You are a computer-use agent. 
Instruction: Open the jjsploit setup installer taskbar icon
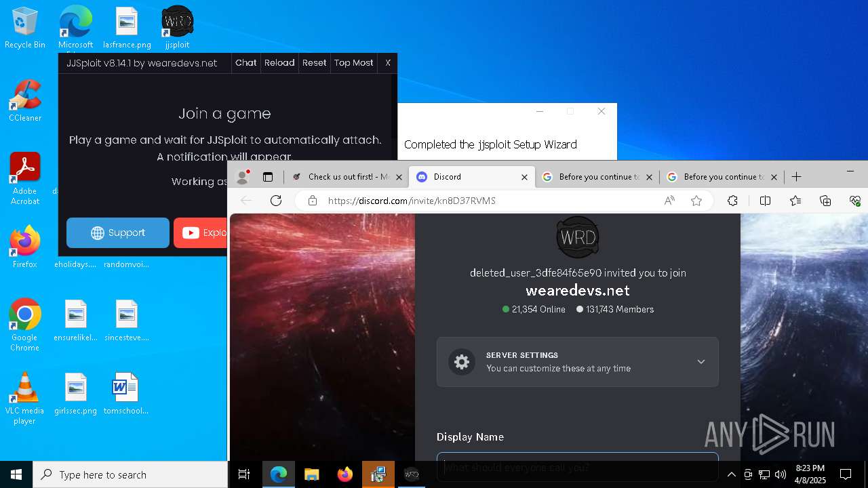(x=378, y=474)
